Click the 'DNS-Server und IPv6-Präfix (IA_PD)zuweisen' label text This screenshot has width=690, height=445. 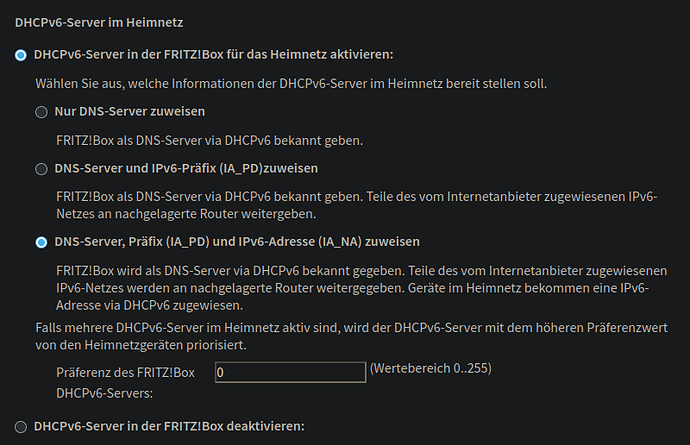(x=185, y=169)
